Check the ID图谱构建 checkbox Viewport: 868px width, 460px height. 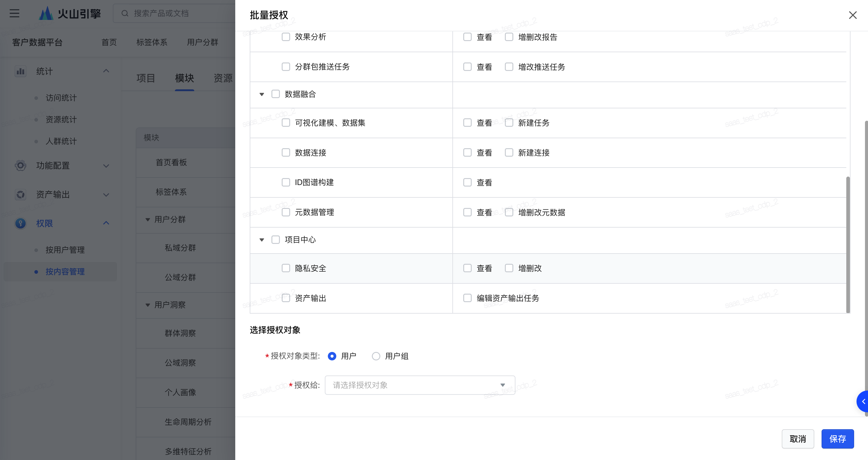[286, 182]
